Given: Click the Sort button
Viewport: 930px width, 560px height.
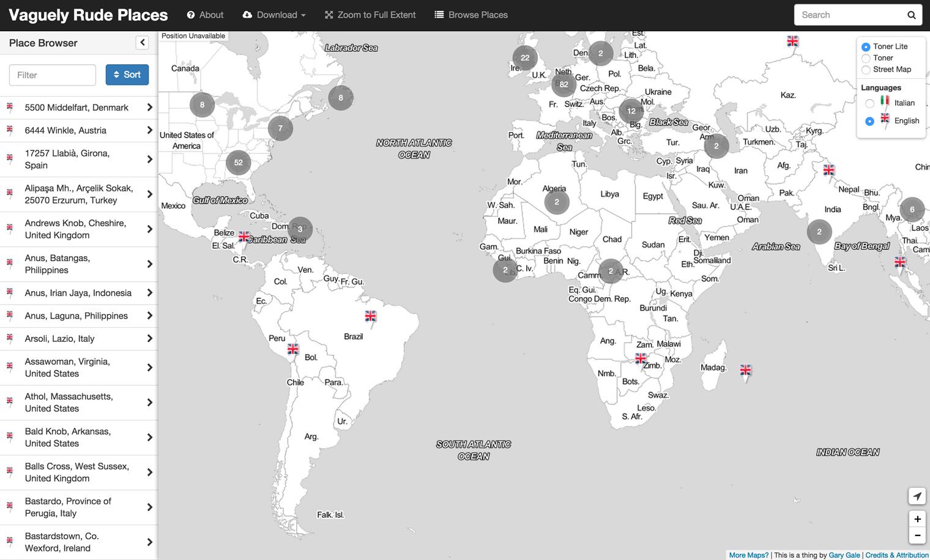Looking at the screenshot, I should [127, 74].
